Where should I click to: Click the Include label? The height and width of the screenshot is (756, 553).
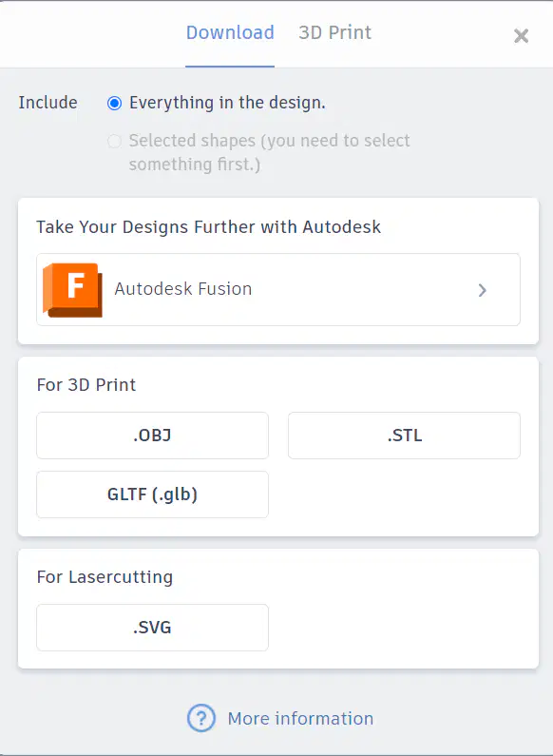pyautogui.click(x=48, y=103)
